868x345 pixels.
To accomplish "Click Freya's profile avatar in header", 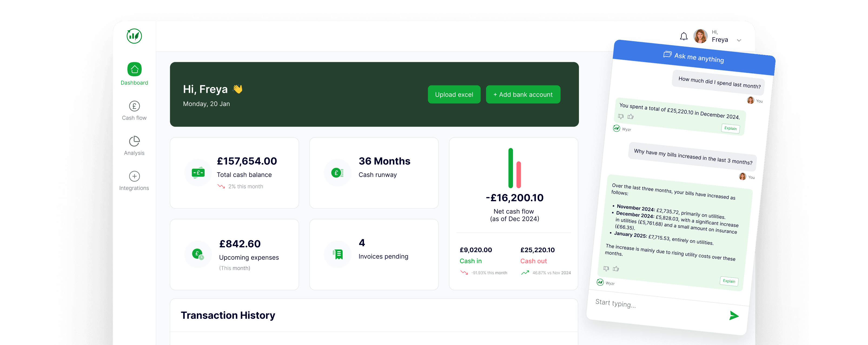I will 701,36.
